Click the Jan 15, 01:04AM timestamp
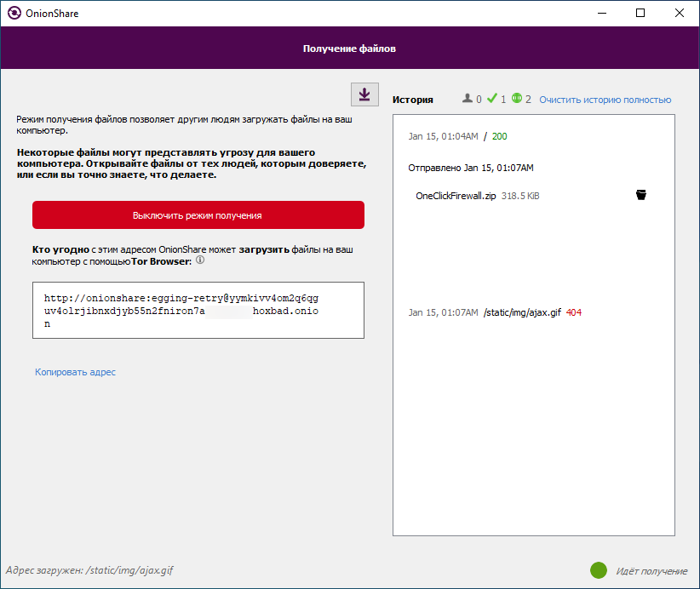 [x=443, y=136]
